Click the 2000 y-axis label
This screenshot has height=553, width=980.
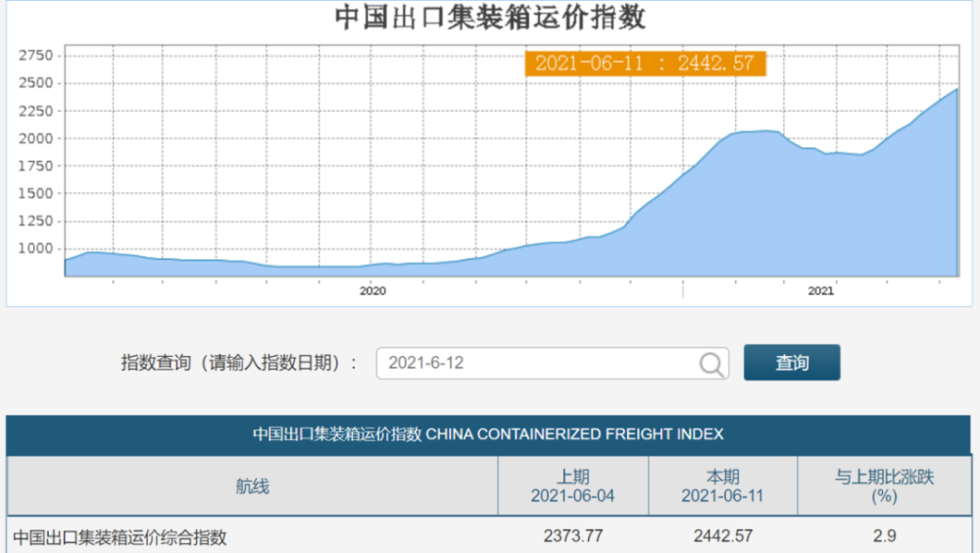[35, 138]
